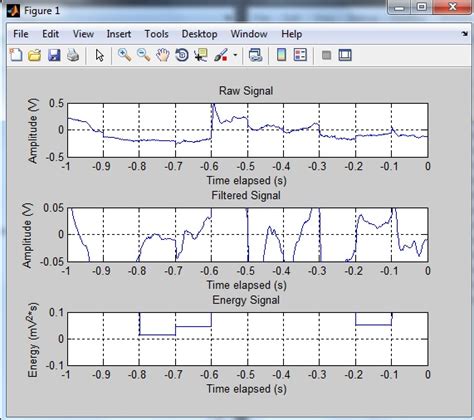The width and height of the screenshot is (474, 420).
Task: Click the New Figure icon
Action: coord(16,55)
